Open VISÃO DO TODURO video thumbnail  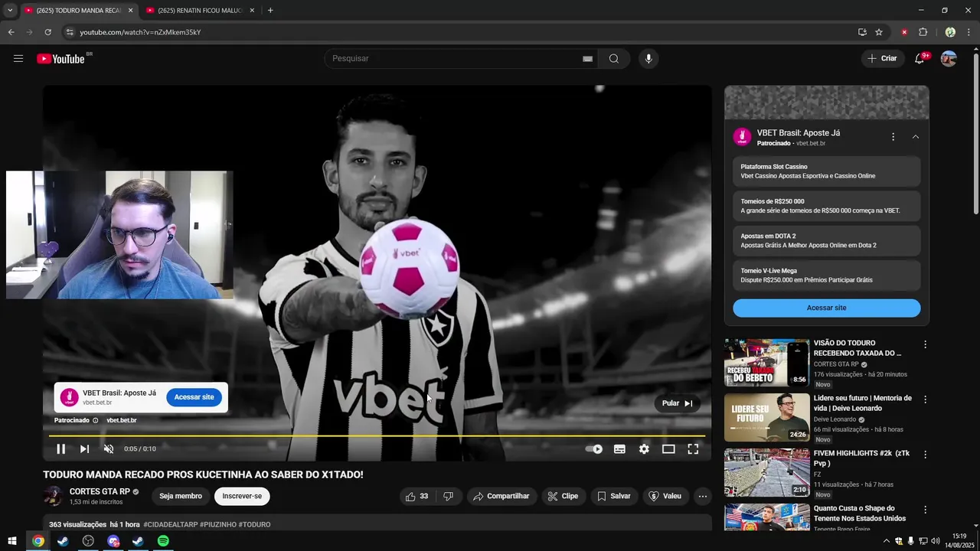coord(766,363)
